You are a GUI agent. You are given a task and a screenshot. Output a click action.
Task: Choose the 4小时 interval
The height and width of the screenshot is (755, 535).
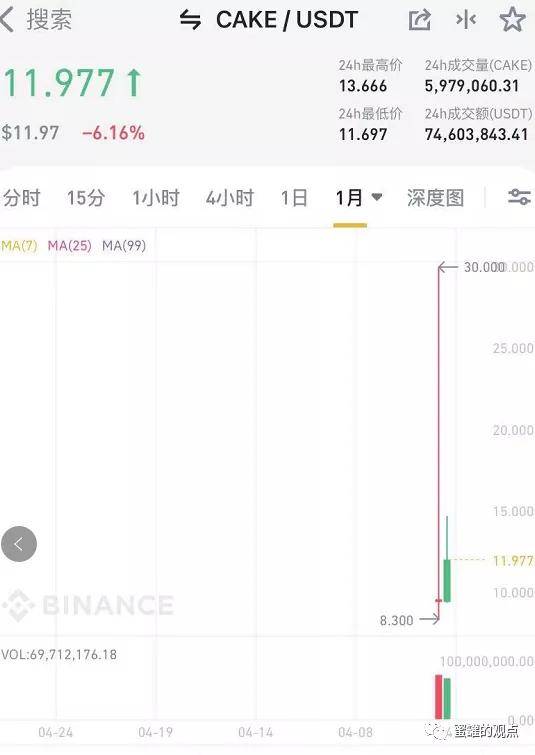tap(230, 198)
